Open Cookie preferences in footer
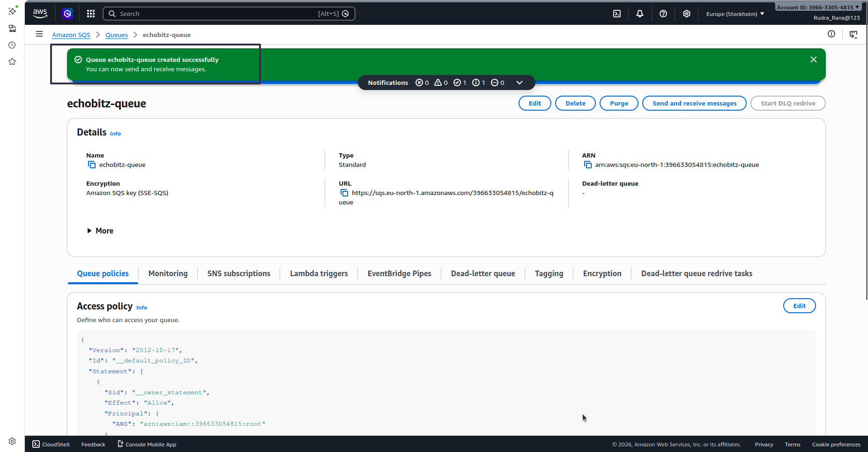The height and width of the screenshot is (452, 868). coord(836,444)
